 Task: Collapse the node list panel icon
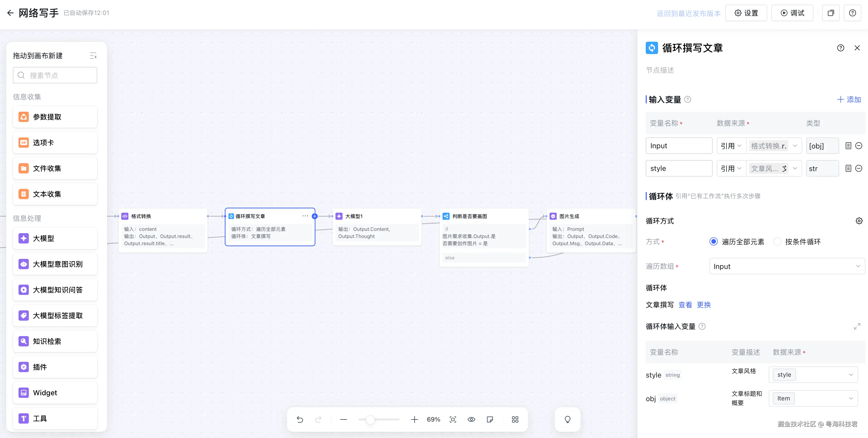[93, 56]
